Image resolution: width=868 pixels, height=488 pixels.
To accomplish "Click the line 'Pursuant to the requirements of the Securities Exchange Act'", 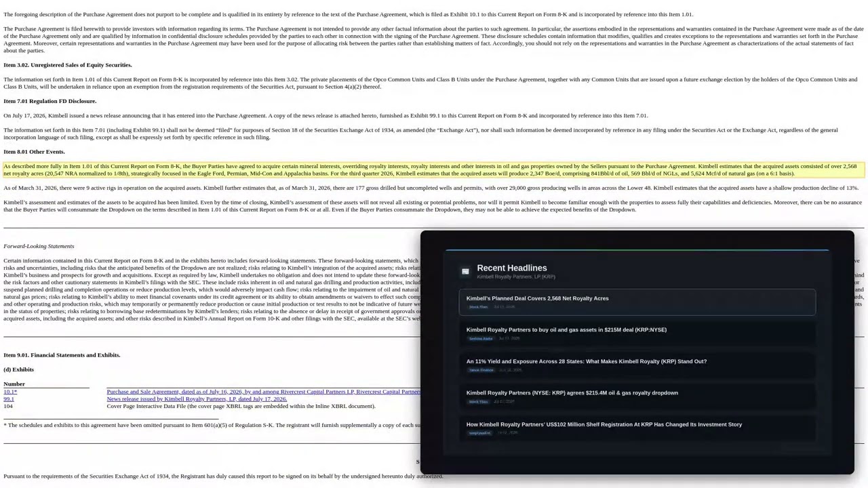I will click(223, 476).
